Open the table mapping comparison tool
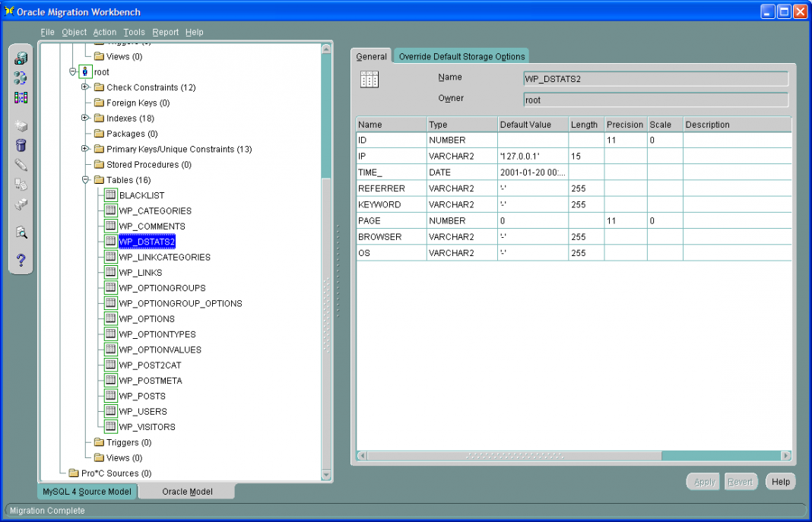This screenshot has height=522, width=812. 21,96
